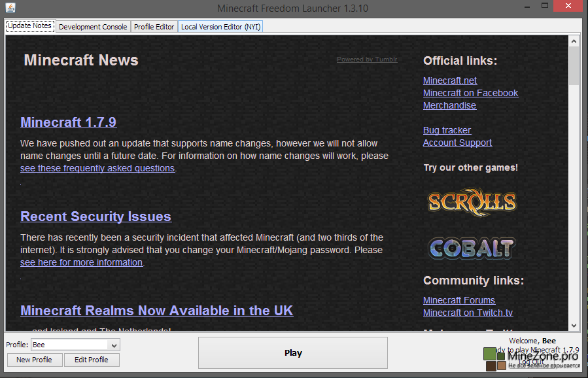588x378 pixels.
Task: Click the scrollbar down arrow
Action: click(574, 325)
